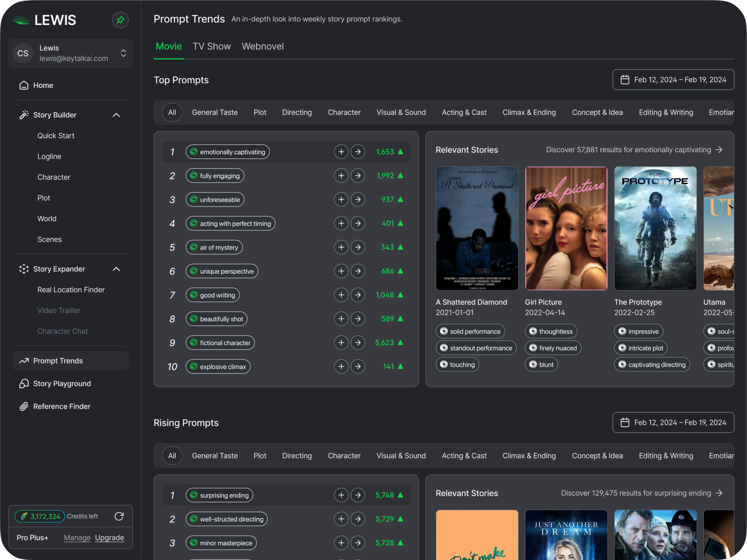This screenshot has width=747, height=560.
Task: Add 'emotionally captivating' prompt with plus icon
Action: [x=341, y=152]
